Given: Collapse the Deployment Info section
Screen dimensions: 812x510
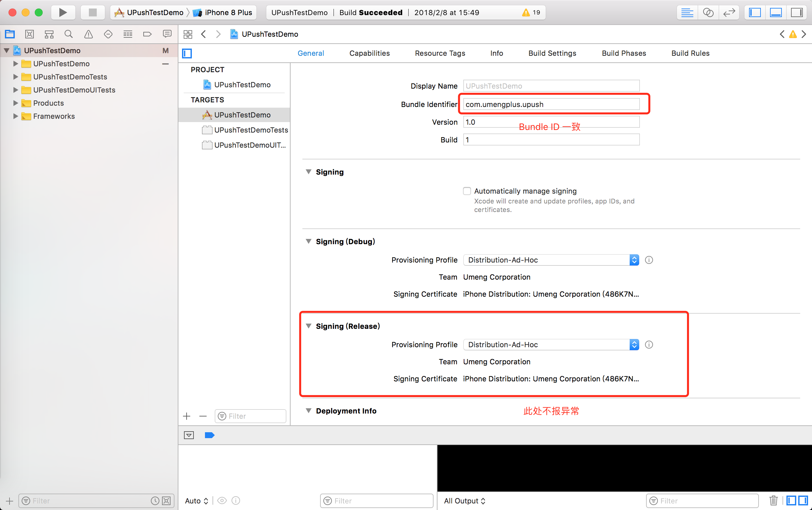Looking at the screenshot, I should 308,411.
